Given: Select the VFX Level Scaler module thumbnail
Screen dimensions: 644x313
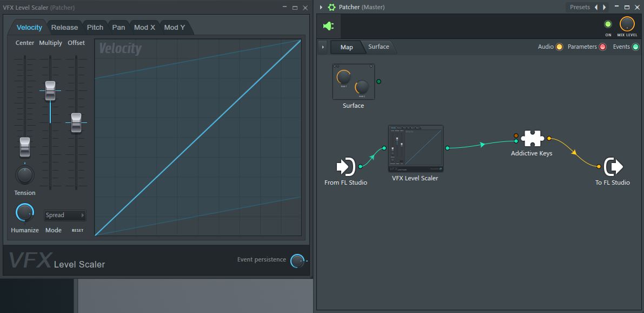Looking at the screenshot, I should [x=416, y=148].
